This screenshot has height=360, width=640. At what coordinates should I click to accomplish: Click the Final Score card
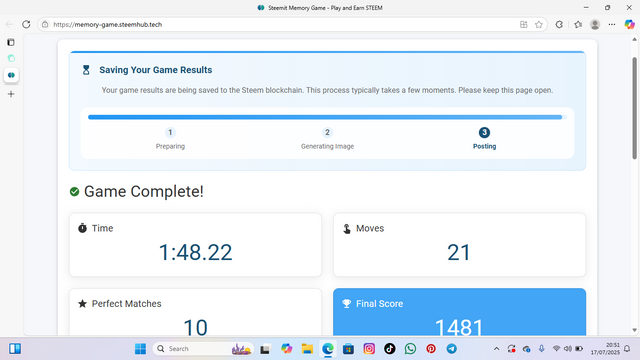click(460, 312)
